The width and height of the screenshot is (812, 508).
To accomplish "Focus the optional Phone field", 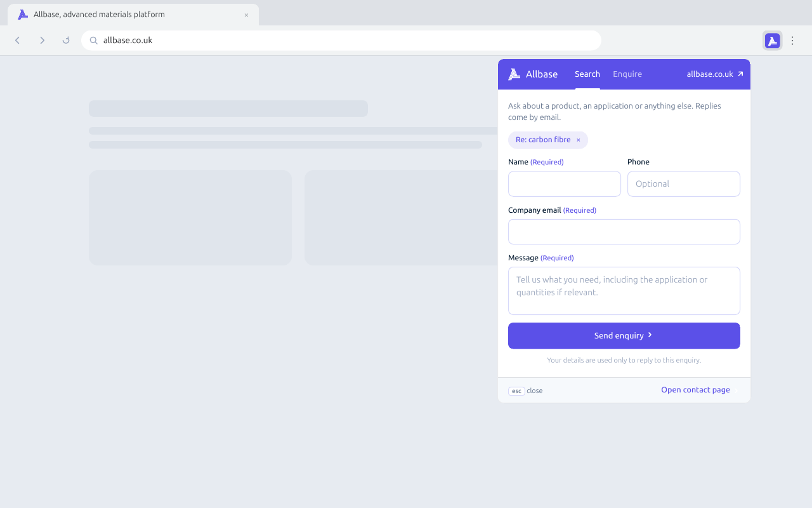I will pos(684,184).
